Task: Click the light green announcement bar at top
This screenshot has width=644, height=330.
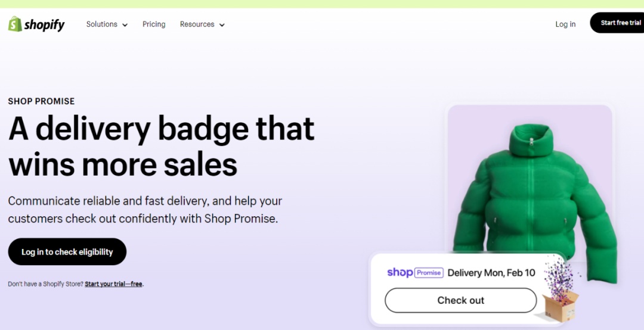Action: (x=322, y=4)
